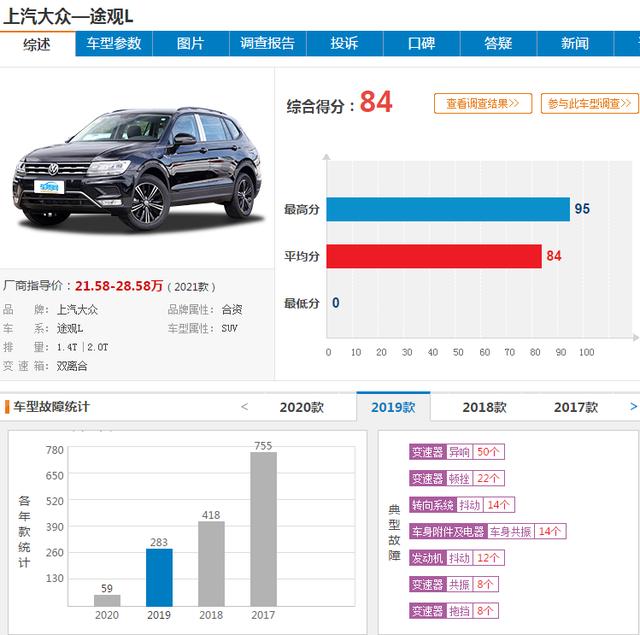Click the 发动机 抖动 12个 fault tag
The width and height of the screenshot is (640, 635).
457,558
